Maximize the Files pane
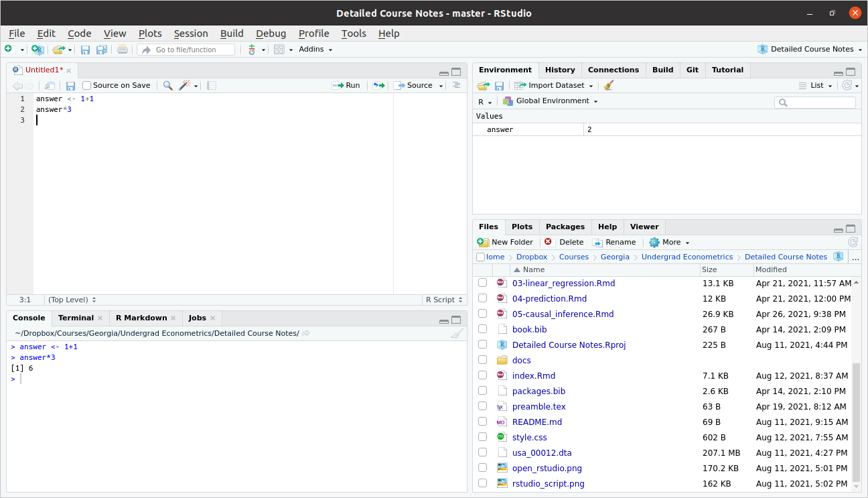The height and width of the screenshot is (498, 868). tap(851, 229)
